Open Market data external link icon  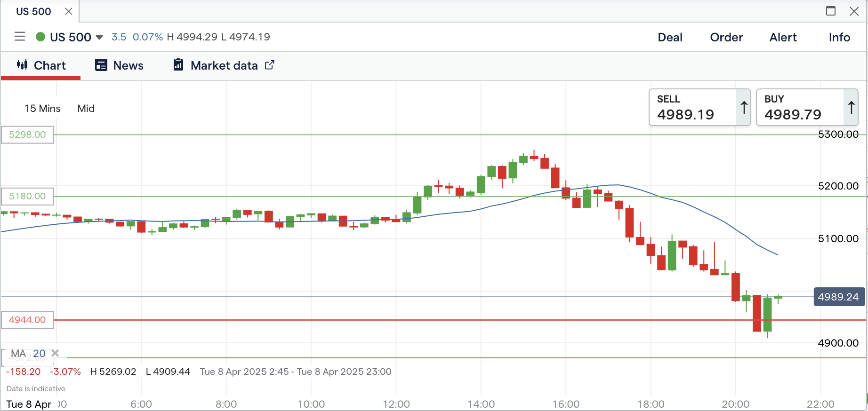point(270,65)
